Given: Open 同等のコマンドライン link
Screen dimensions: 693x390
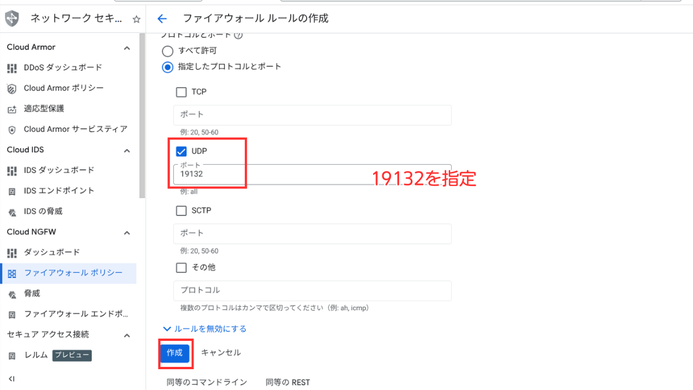Looking at the screenshot, I should point(207,382).
